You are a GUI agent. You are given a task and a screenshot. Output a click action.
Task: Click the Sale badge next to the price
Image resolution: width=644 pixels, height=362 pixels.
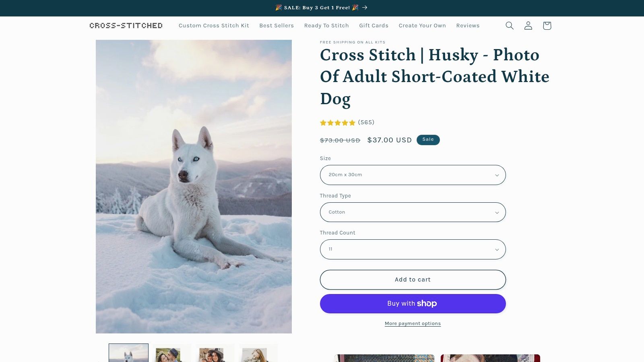428,140
